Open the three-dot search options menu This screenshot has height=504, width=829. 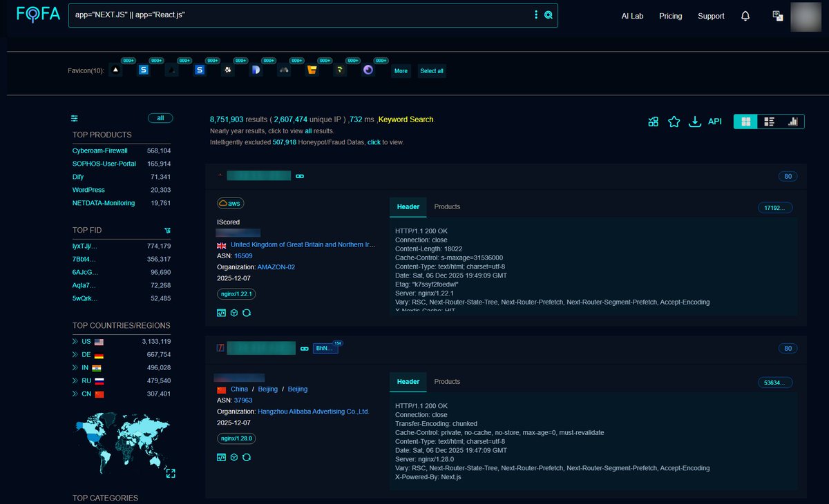535,15
